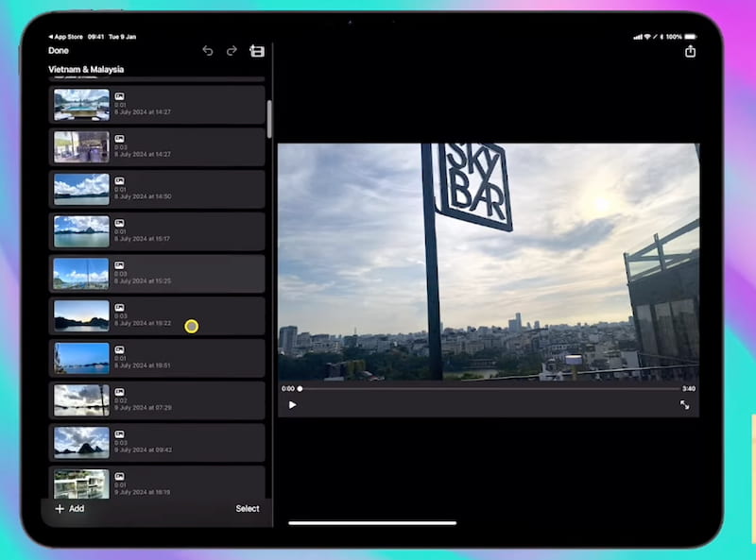
Task: Click the playhead at 0:00 on scrubber
Action: [x=300, y=388]
